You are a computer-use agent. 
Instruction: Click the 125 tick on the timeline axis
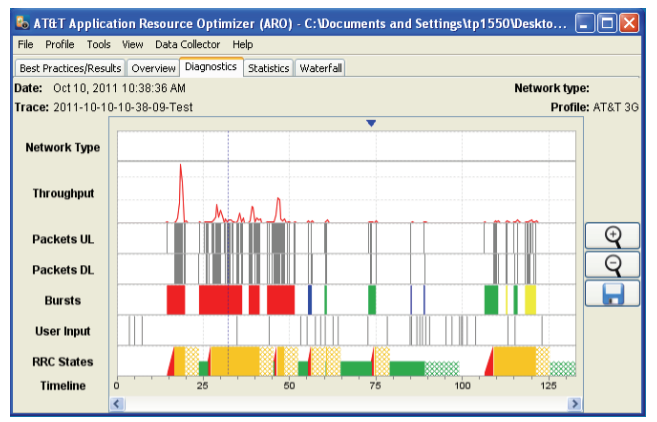548,386
